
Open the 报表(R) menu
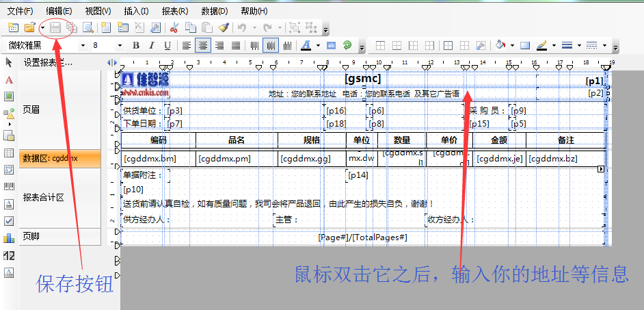pos(175,11)
